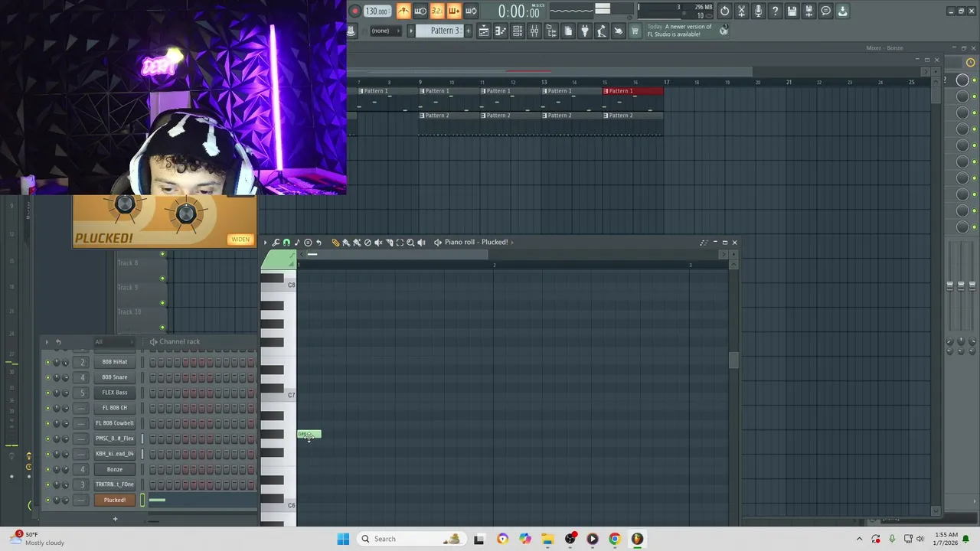The width and height of the screenshot is (980, 551).
Task: Open the All channel filter dropdown
Action: click(x=113, y=342)
